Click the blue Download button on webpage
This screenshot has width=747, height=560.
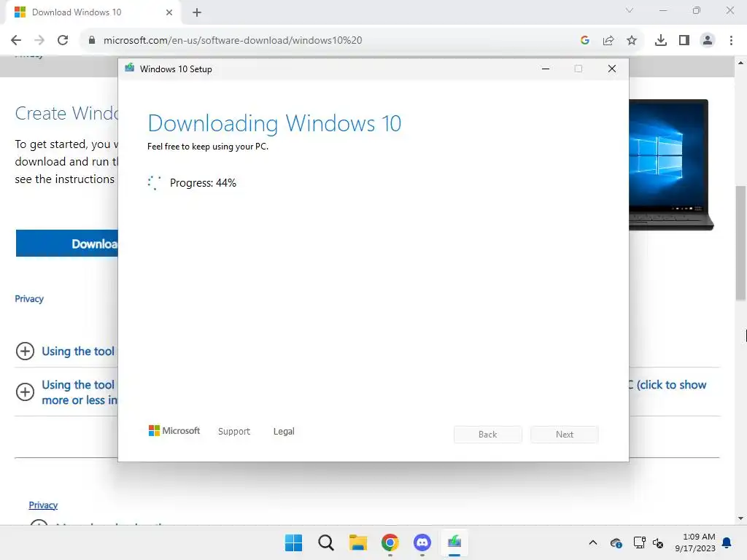point(66,244)
